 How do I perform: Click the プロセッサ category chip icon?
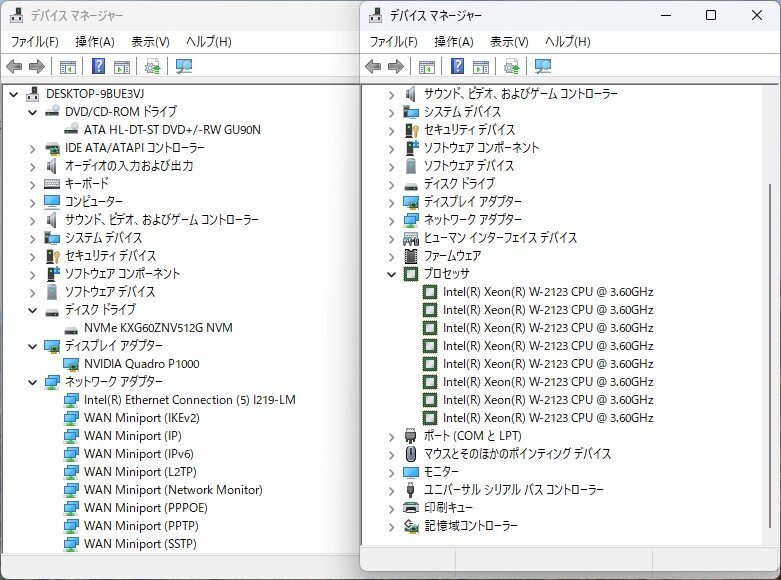[x=410, y=274]
